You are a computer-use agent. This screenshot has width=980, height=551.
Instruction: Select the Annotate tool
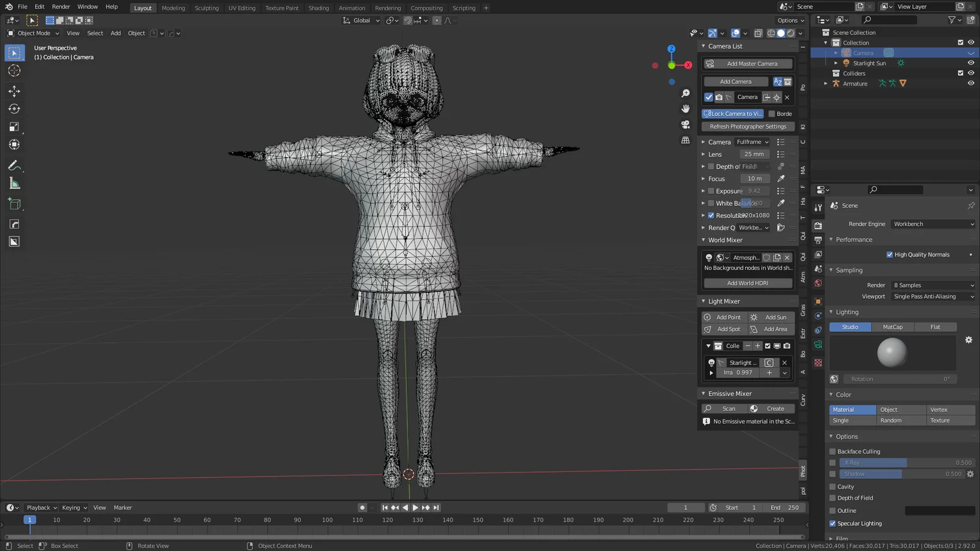[14, 165]
